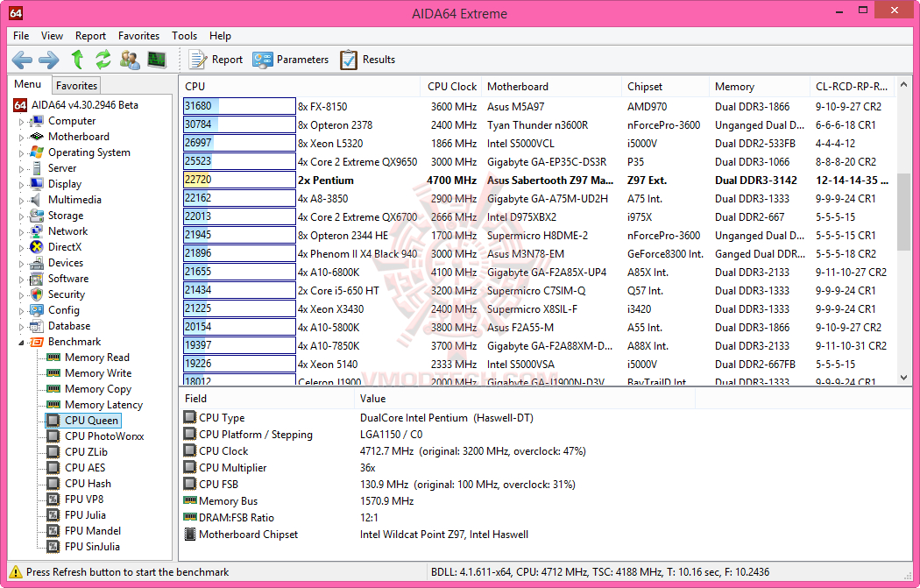Sort by the CPU Clock column header

tap(450, 86)
